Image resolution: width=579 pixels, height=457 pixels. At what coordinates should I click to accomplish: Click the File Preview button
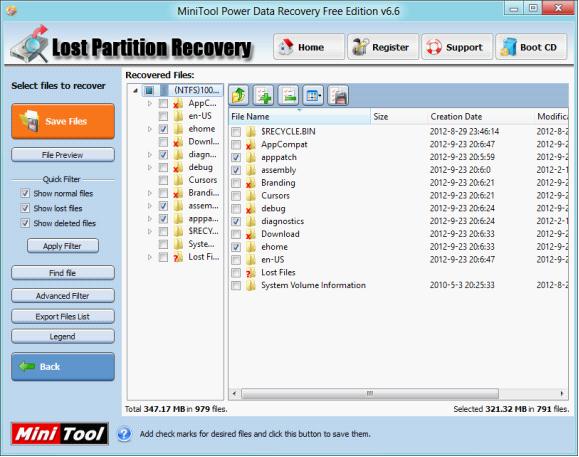pos(63,155)
